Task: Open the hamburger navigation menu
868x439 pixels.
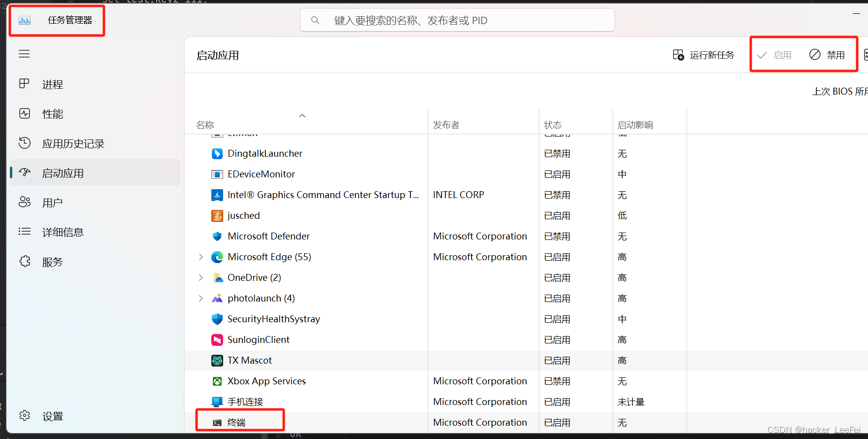Action: click(x=24, y=54)
